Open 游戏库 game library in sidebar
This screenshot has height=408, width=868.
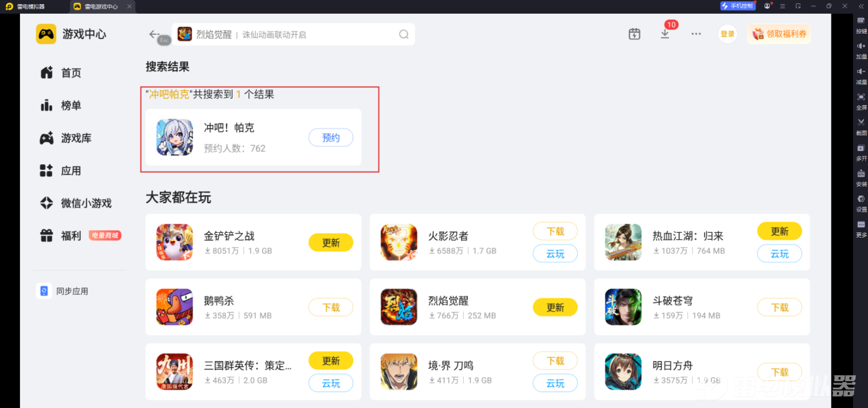(65, 138)
